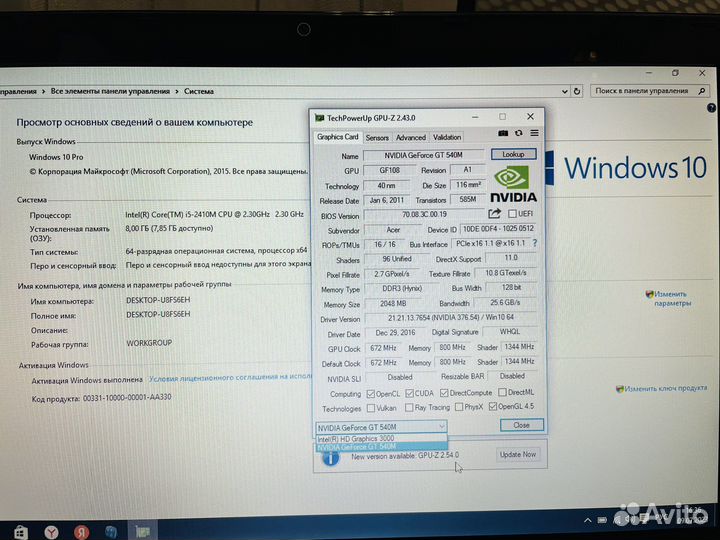Click the blue info icon near update notice
Image resolution: width=720 pixels, height=540 pixels.
click(331, 457)
